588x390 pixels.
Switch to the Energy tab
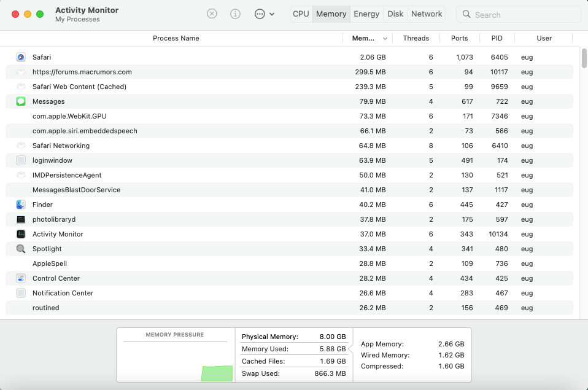(366, 14)
